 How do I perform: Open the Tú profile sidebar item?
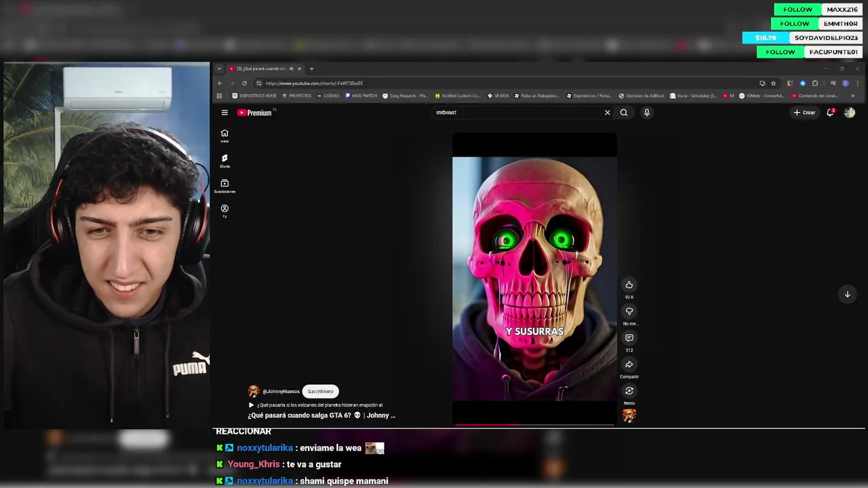(x=224, y=211)
